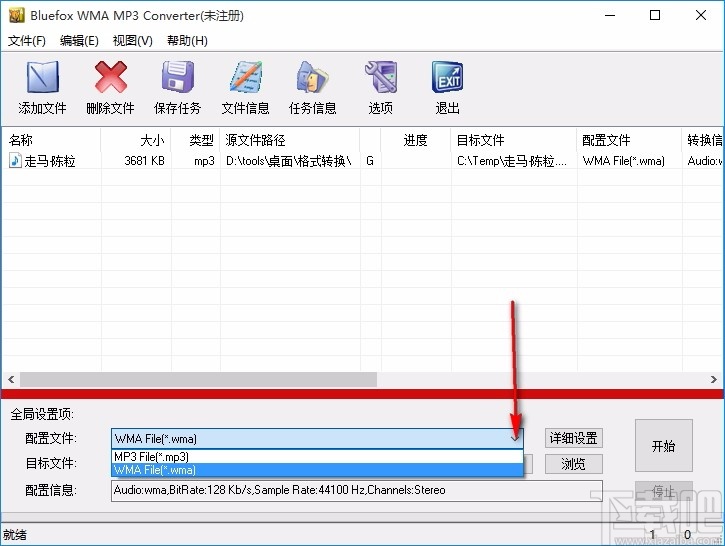Click the scrollbar left arrow
The height and width of the screenshot is (546, 725).
click(11, 380)
